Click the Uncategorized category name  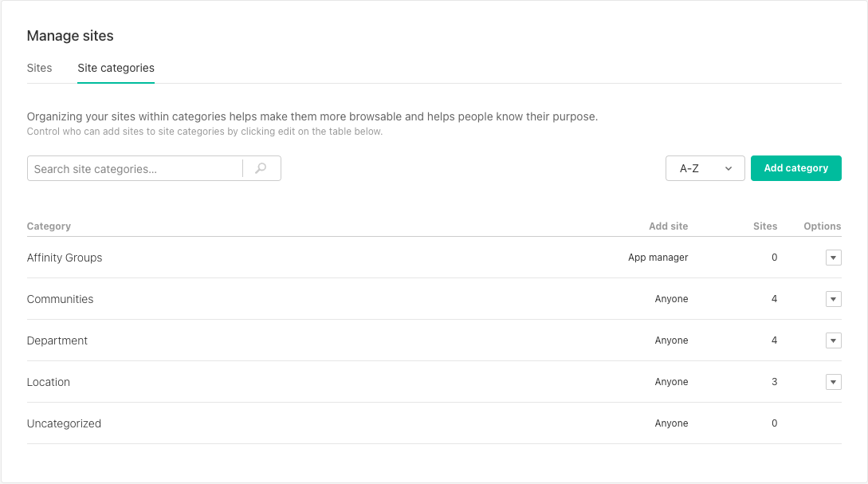click(64, 423)
